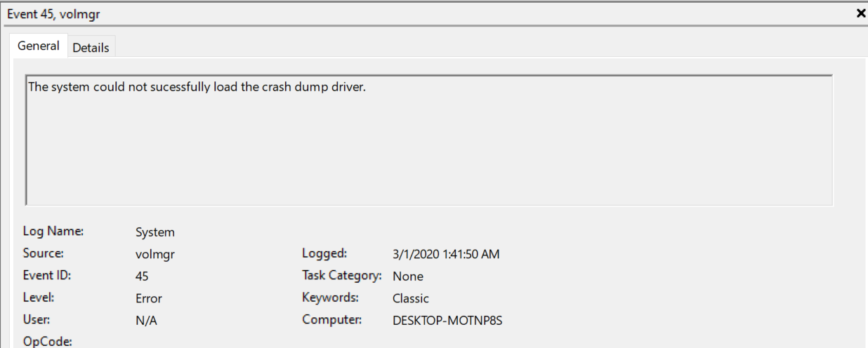Click the 'Log Name:' field label
This screenshot has width=868, height=348.
(53, 231)
